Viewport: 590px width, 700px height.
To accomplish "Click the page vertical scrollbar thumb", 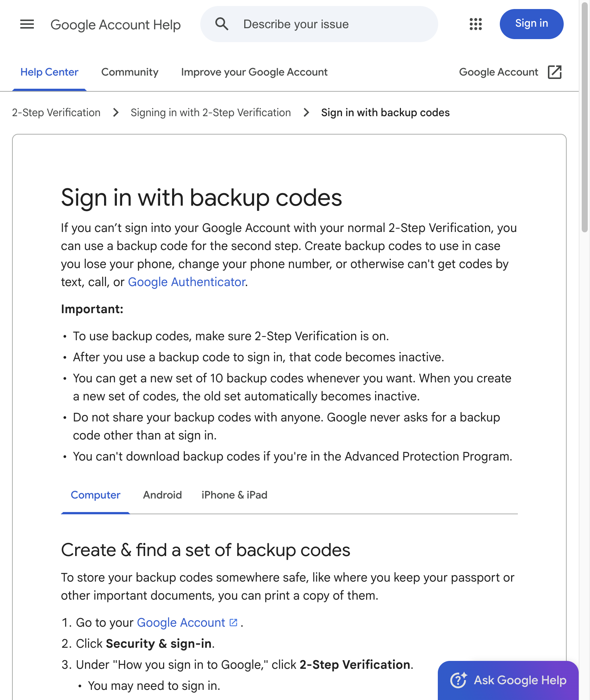I will pyautogui.click(x=584, y=117).
